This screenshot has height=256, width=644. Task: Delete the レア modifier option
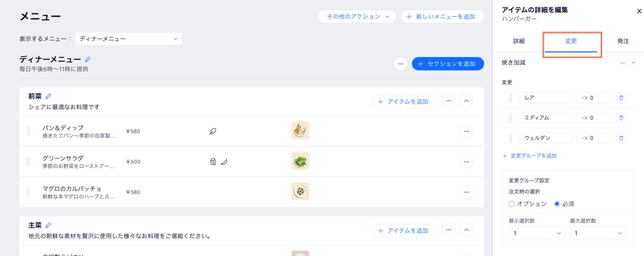621,98
